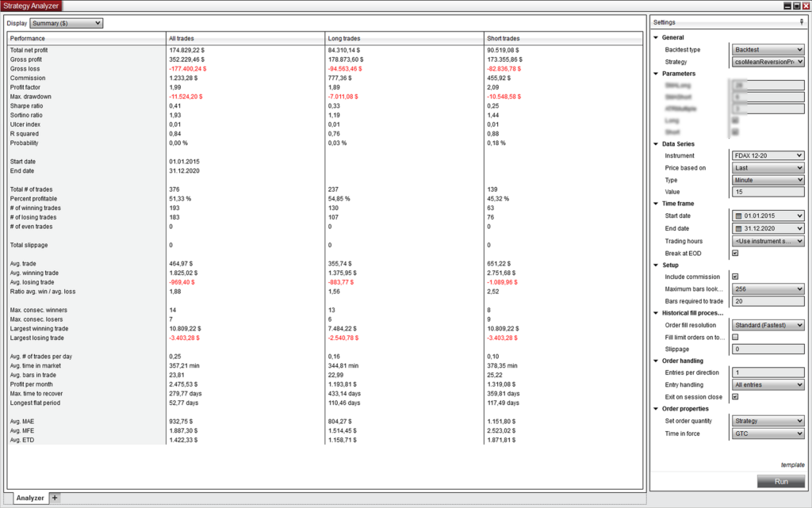The height and width of the screenshot is (508, 812).
Task: Open the Maximum bars look back dropdown
Action: (768, 288)
